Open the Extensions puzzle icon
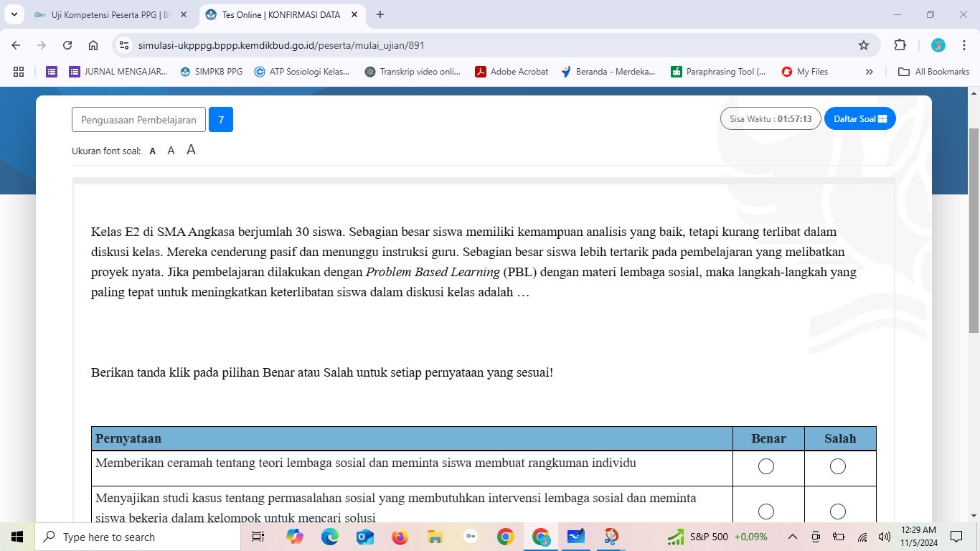Screen dimensions: 980x551 [x=900, y=45]
